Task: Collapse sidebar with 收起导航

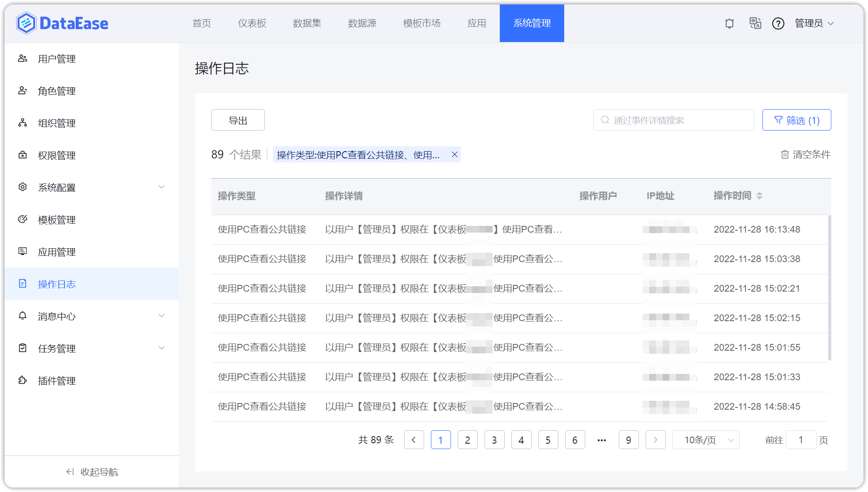Action: click(x=92, y=472)
